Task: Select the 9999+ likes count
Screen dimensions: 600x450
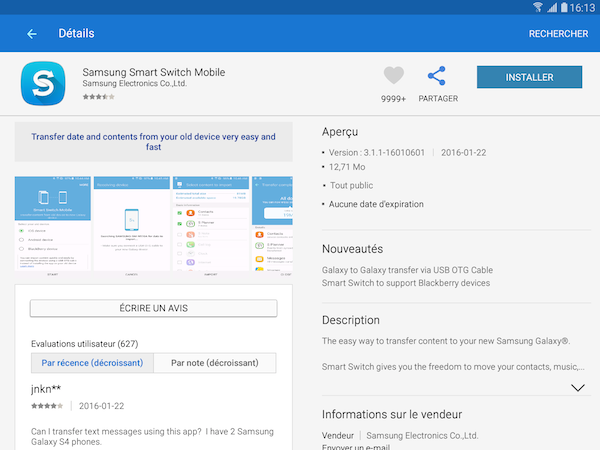Action: 393,99
